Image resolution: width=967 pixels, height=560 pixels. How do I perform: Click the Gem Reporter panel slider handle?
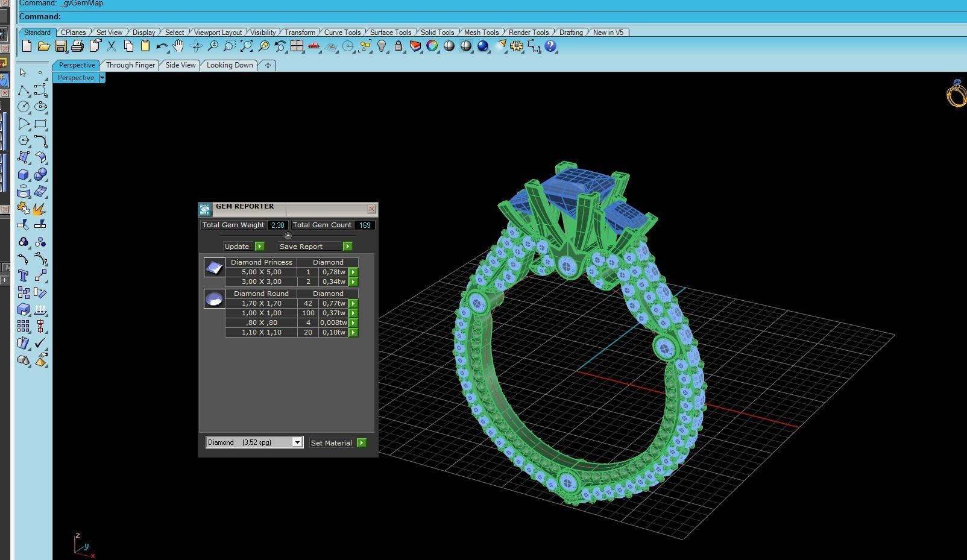288,236
